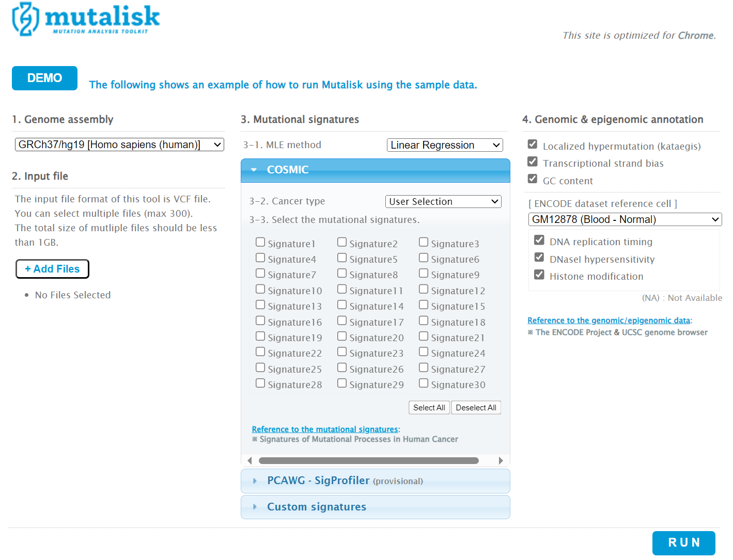This screenshot has width=733, height=560.
Task: Check the Signature1 checkbox
Action: click(260, 242)
